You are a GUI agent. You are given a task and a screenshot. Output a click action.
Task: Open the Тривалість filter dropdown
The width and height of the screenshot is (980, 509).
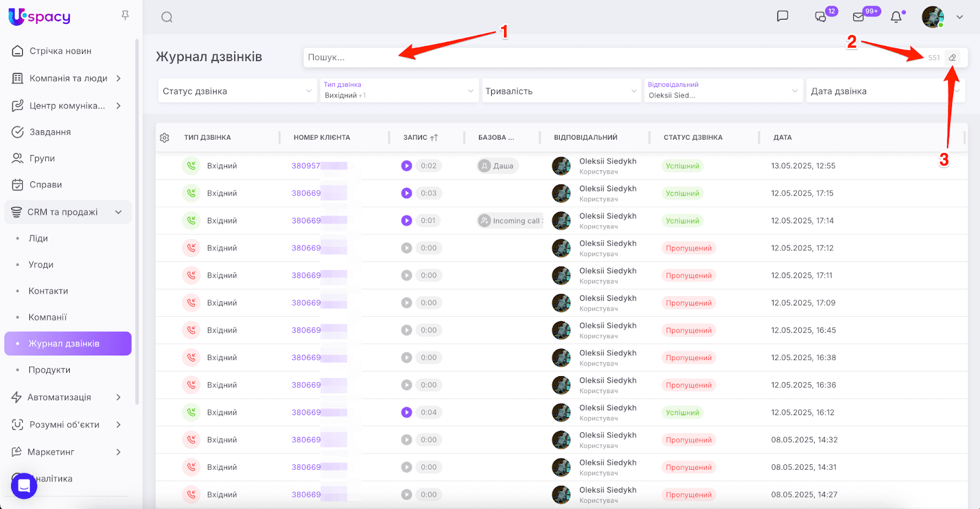[x=560, y=91]
